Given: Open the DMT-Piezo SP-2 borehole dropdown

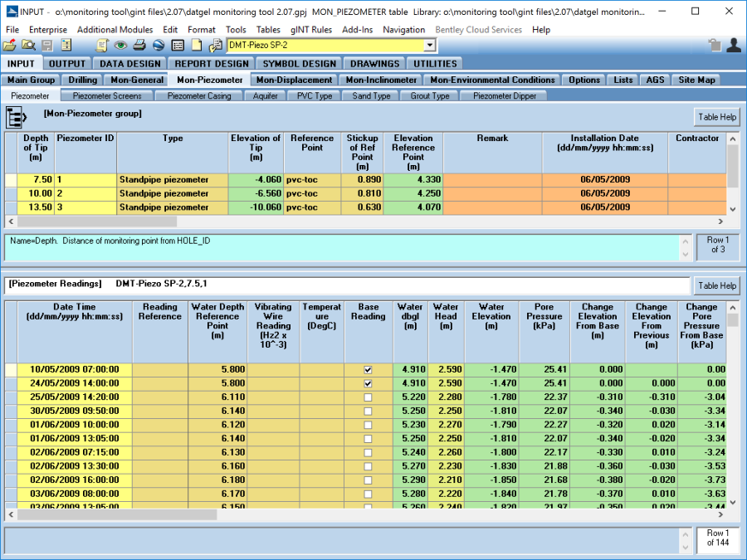Looking at the screenshot, I should (x=429, y=46).
